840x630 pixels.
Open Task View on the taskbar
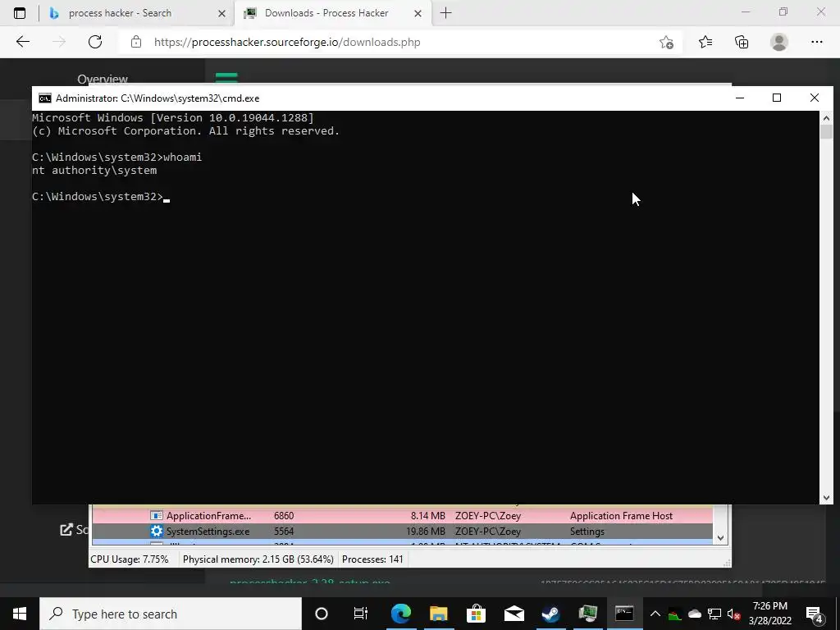click(x=361, y=614)
